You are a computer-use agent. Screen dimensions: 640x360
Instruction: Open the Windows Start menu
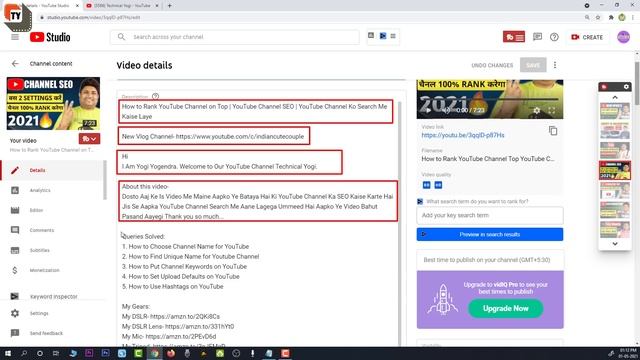[x=7, y=353]
